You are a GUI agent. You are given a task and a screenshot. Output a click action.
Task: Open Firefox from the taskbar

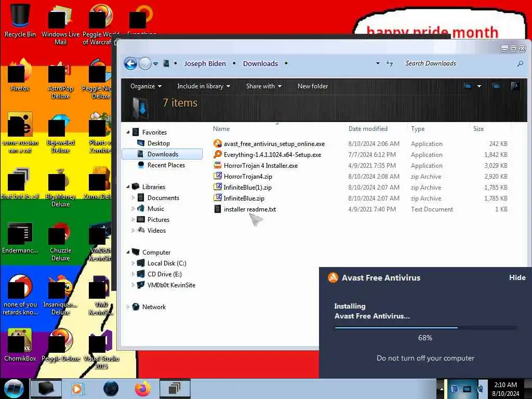(143, 389)
